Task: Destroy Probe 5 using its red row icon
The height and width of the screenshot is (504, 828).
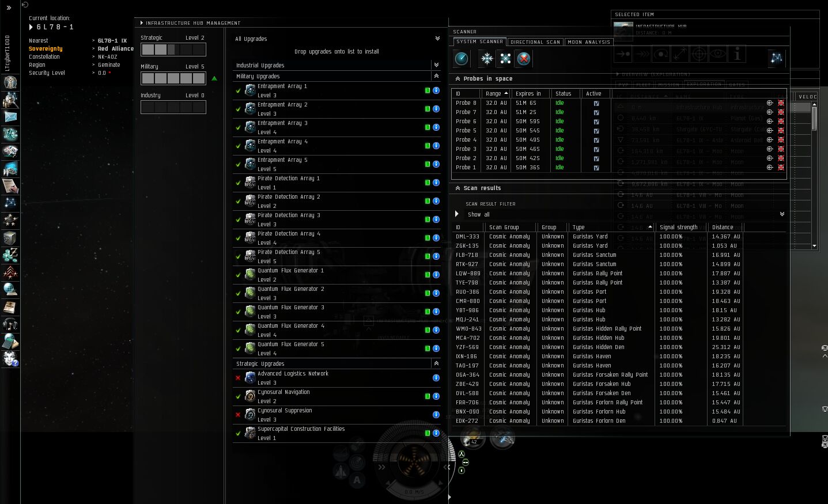Action: [781, 131]
